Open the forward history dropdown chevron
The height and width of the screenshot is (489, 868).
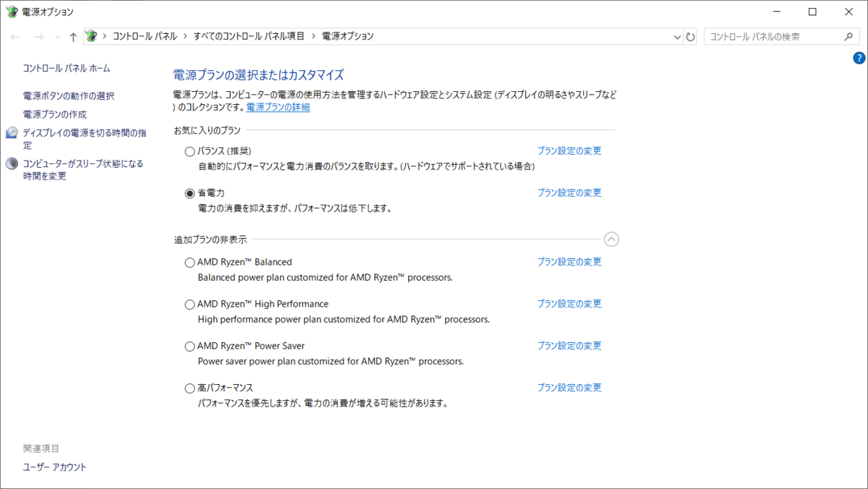coord(56,36)
